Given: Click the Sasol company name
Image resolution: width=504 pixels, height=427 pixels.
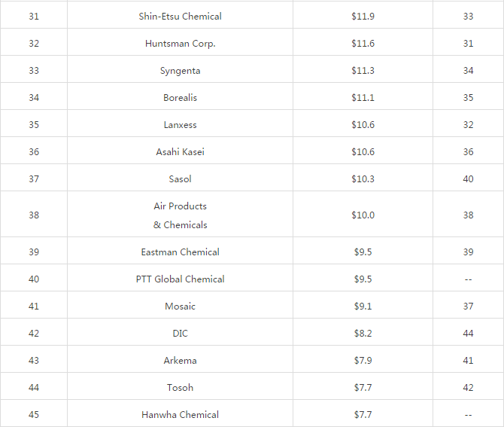Looking at the screenshot, I should (x=180, y=179).
